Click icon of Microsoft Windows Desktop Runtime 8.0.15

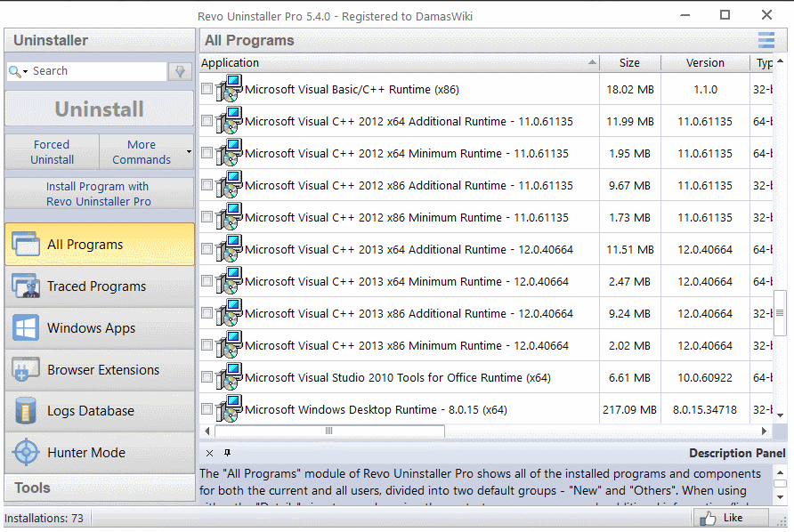[x=229, y=408]
